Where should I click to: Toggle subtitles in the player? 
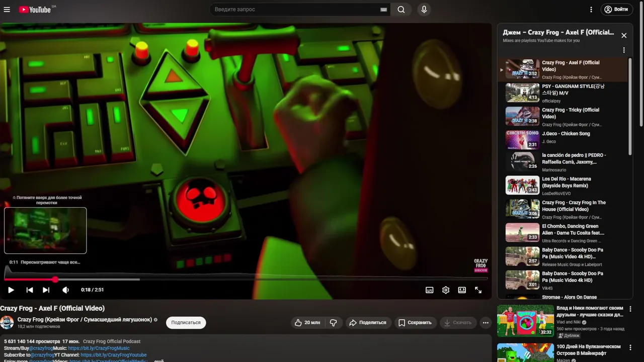pyautogui.click(x=430, y=290)
